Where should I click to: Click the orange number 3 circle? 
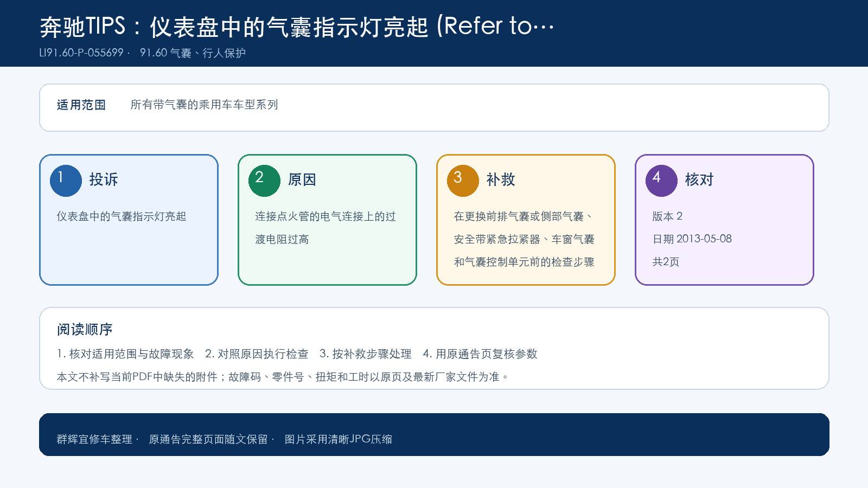pos(463,181)
